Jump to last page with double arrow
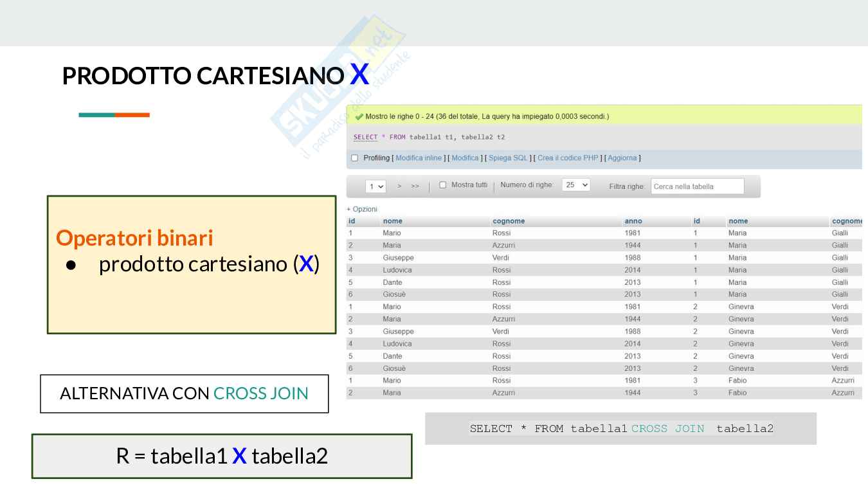Image resolution: width=868 pixels, height=488 pixels. [415, 186]
